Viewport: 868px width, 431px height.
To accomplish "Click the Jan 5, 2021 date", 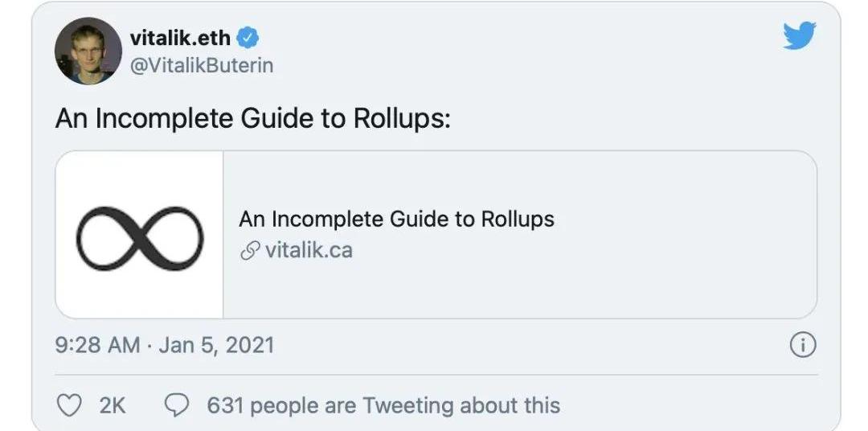I will [216, 346].
